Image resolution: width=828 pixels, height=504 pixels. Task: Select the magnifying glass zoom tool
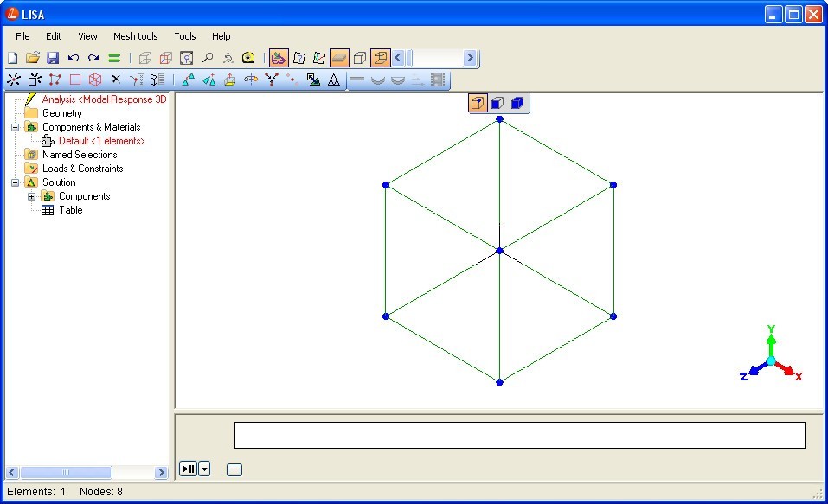point(207,58)
